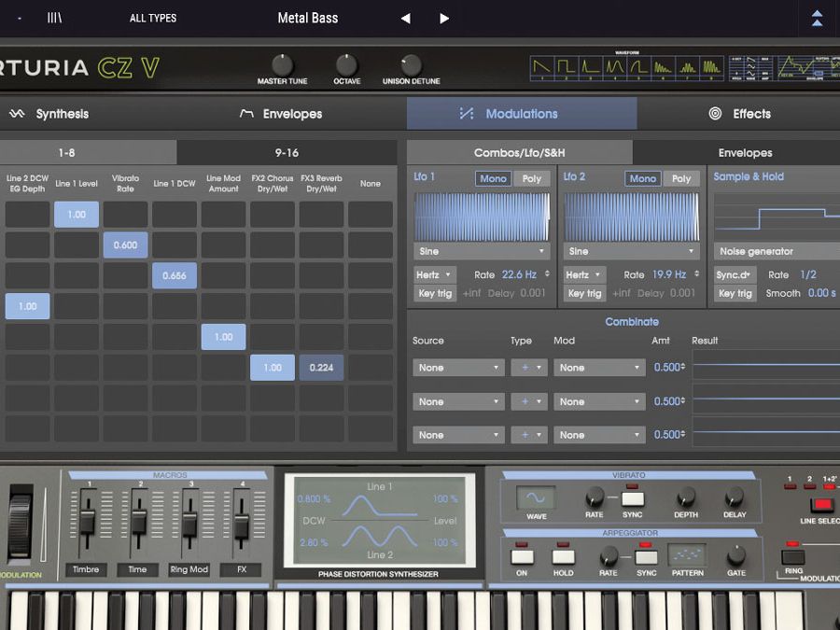Open first Combinate Mod None dropdown
The image size is (840, 630).
tap(599, 368)
